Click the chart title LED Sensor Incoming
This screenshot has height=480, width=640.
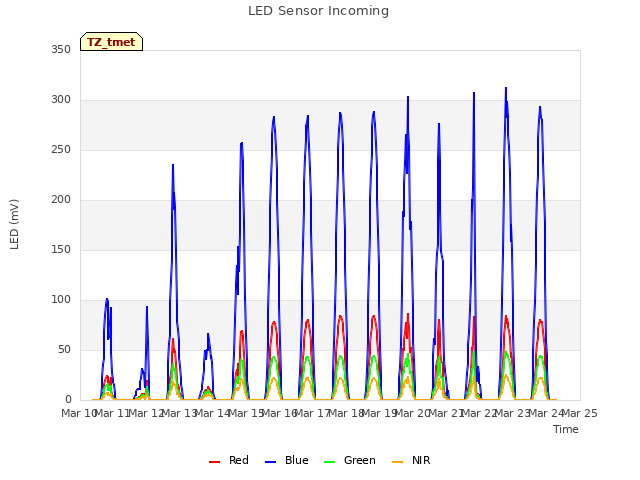(x=318, y=11)
